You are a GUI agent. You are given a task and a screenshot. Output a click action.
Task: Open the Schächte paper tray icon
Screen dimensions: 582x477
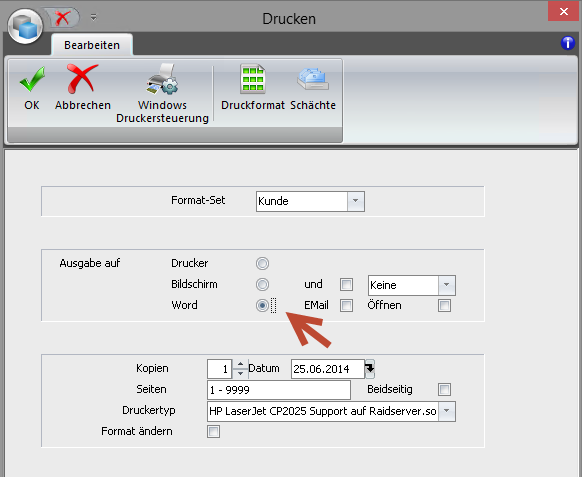pos(313,88)
